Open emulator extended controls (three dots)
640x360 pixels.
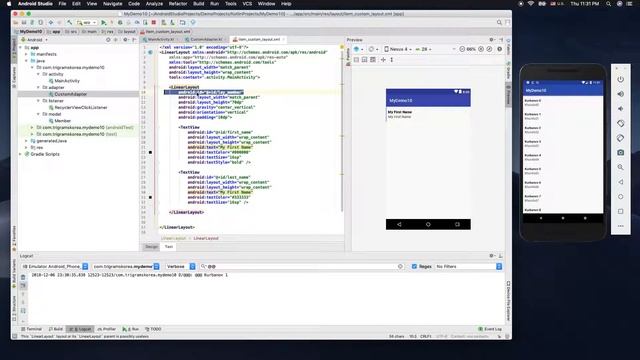click(620, 226)
